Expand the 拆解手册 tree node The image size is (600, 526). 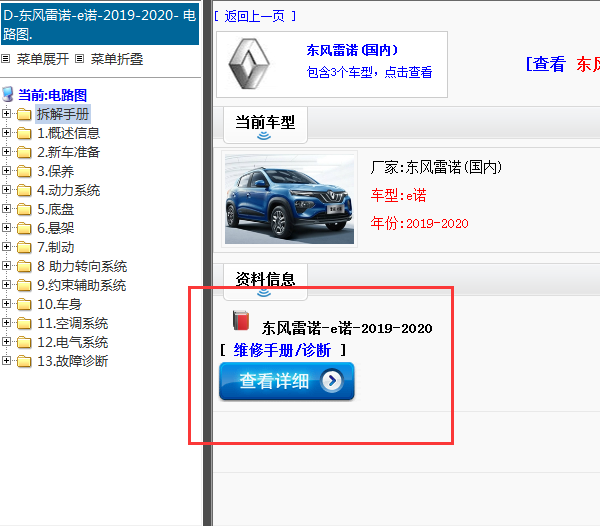pyautogui.click(x=6, y=114)
